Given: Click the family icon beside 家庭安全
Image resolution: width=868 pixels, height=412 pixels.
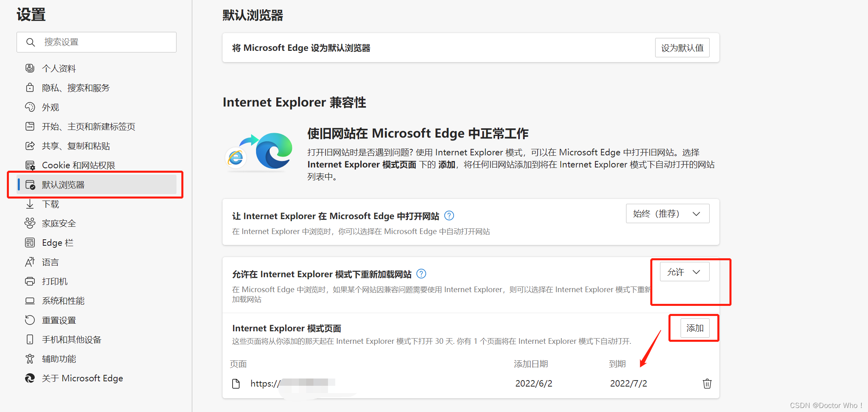Looking at the screenshot, I should (30, 223).
